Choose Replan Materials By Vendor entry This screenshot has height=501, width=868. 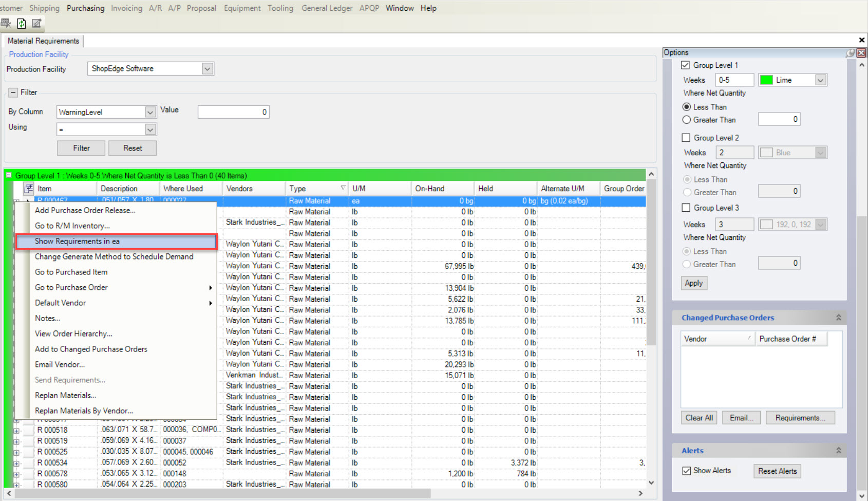(116, 411)
